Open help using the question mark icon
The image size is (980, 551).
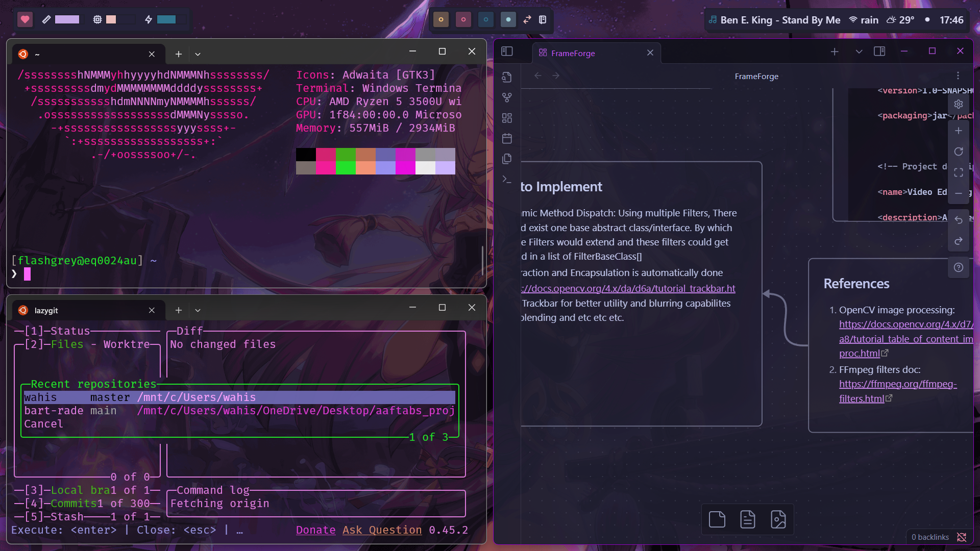958,267
